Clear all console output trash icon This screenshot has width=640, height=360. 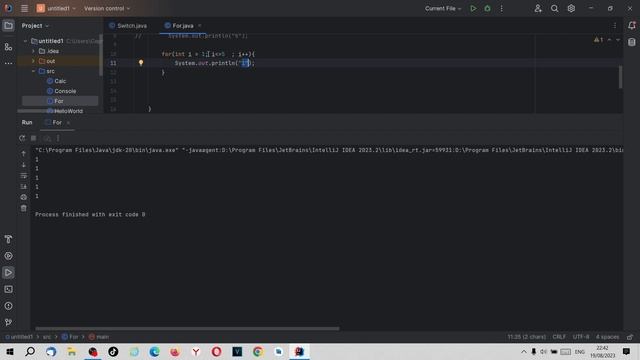click(24, 208)
